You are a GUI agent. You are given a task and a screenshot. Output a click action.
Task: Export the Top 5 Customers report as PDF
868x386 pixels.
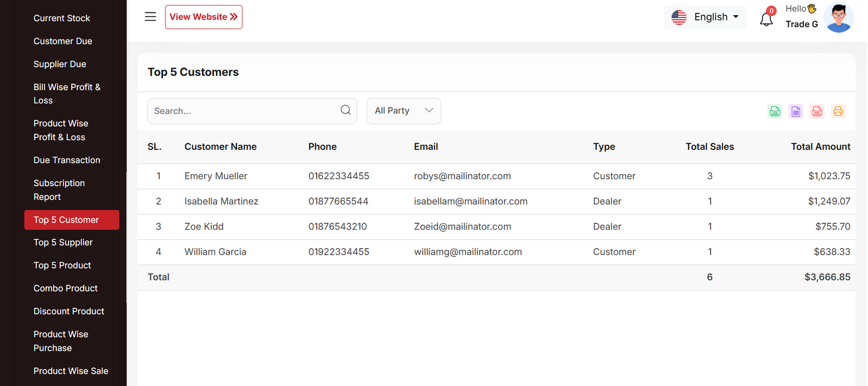(817, 111)
